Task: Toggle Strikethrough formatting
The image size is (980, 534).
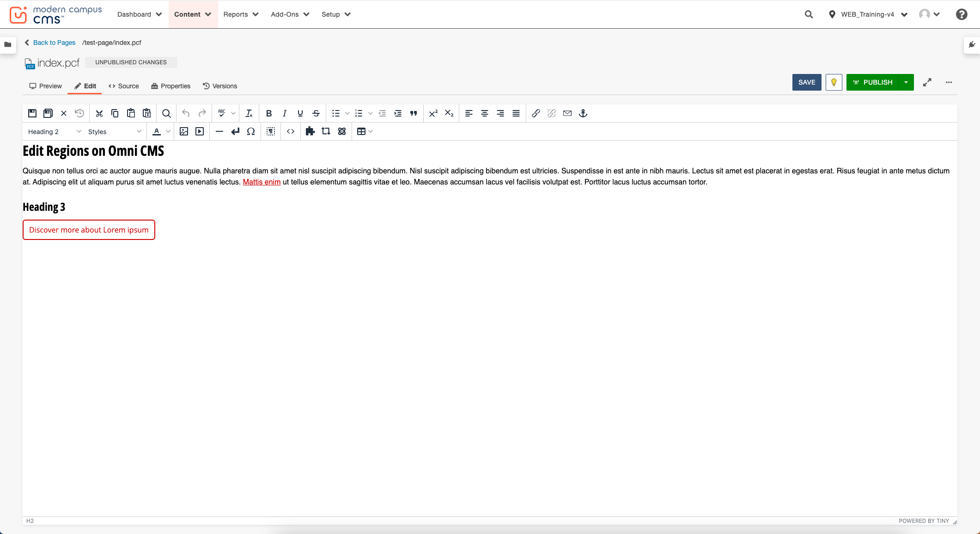Action: click(x=316, y=113)
